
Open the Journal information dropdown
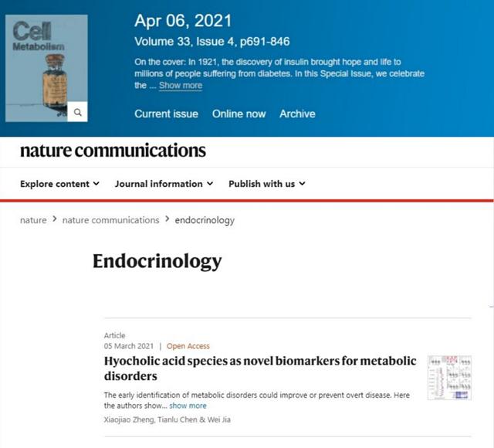pyautogui.click(x=164, y=184)
